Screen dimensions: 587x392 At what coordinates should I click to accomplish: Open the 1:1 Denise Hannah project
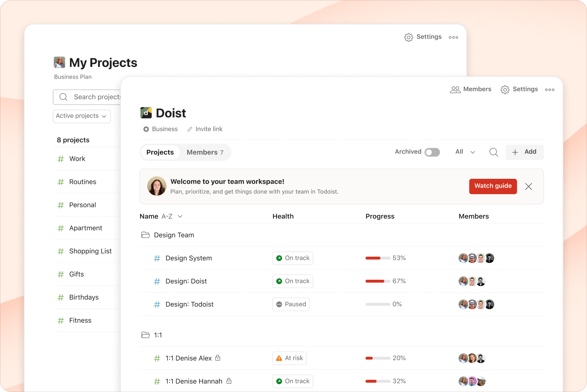pos(194,381)
